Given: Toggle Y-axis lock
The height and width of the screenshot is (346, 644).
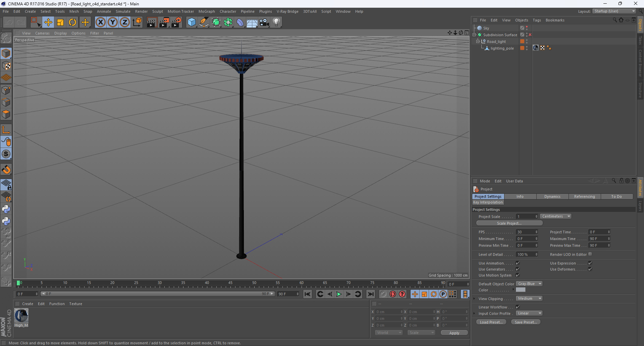Looking at the screenshot, I should (113, 22).
